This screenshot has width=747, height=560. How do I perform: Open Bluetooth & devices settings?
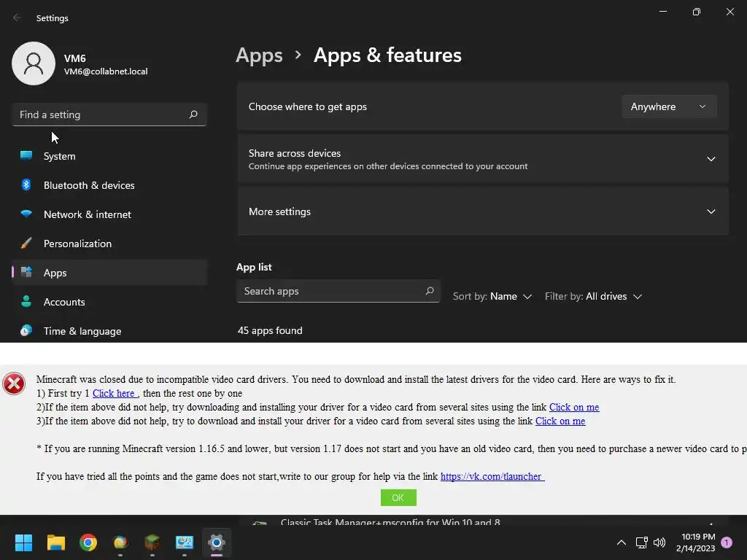point(109,185)
